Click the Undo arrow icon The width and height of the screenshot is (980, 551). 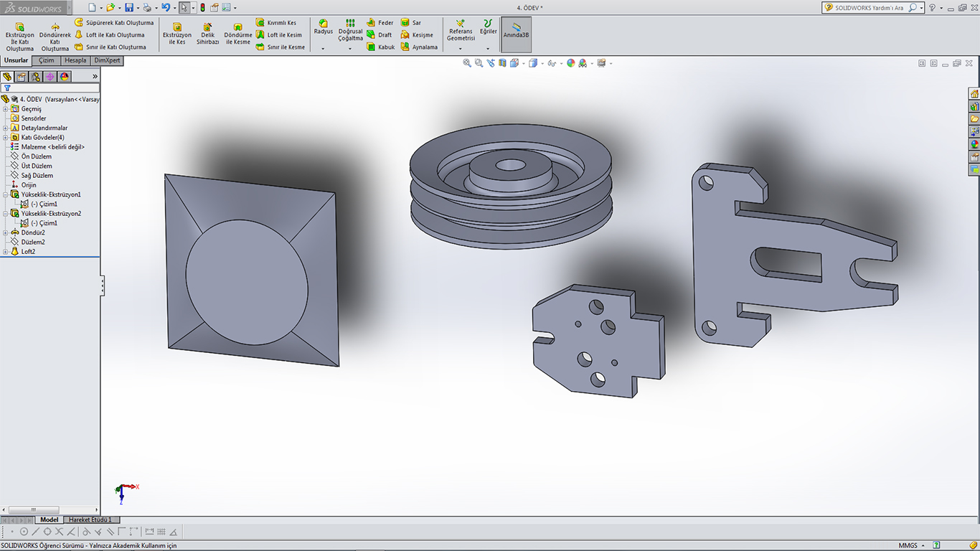click(166, 7)
